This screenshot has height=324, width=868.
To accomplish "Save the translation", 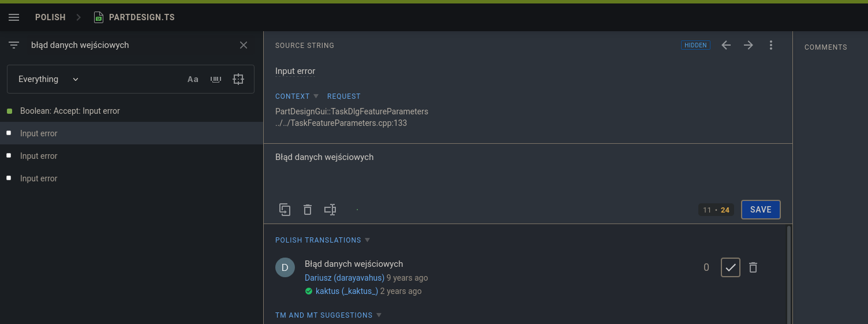I will [x=761, y=210].
